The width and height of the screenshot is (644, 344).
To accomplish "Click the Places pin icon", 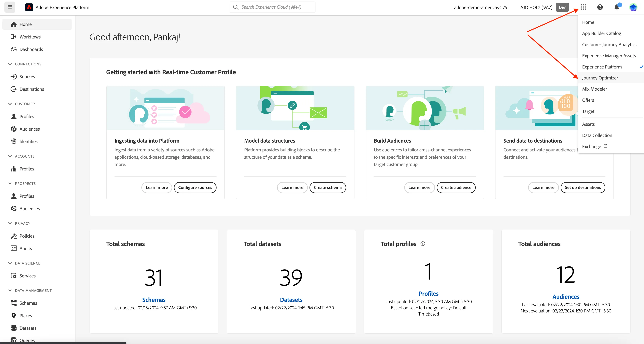I will [13, 316].
